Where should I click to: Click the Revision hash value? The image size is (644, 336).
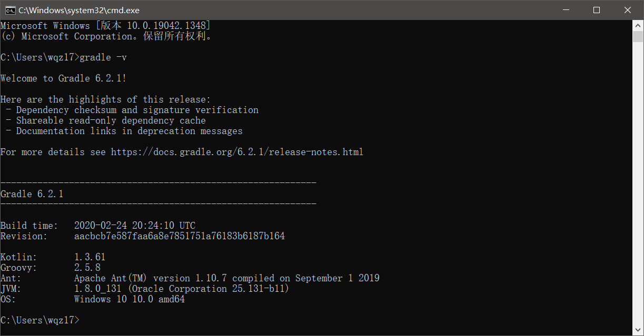coord(180,236)
